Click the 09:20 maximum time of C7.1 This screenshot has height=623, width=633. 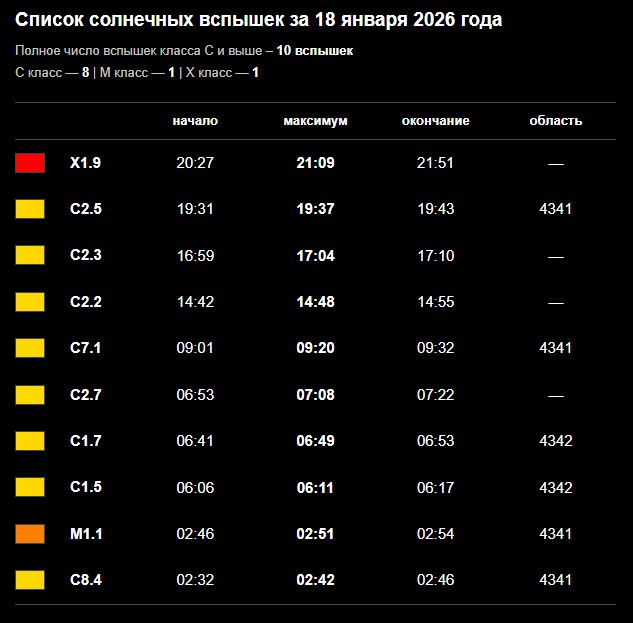tap(315, 348)
